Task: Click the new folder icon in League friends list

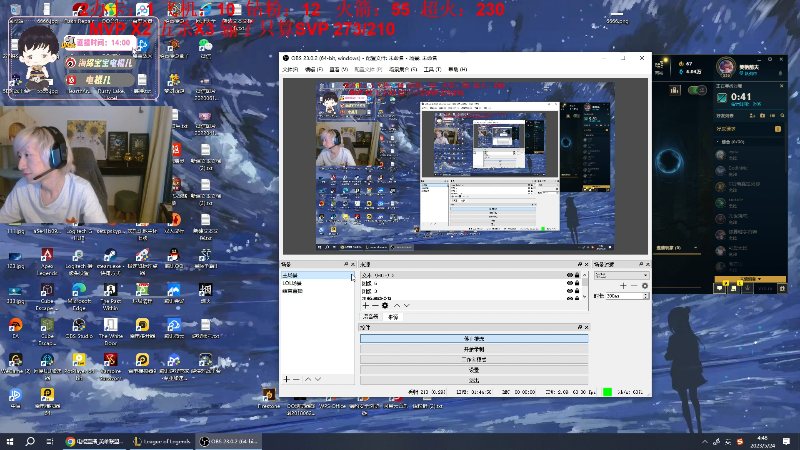Action: pyautogui.click(x=763, y=116)
